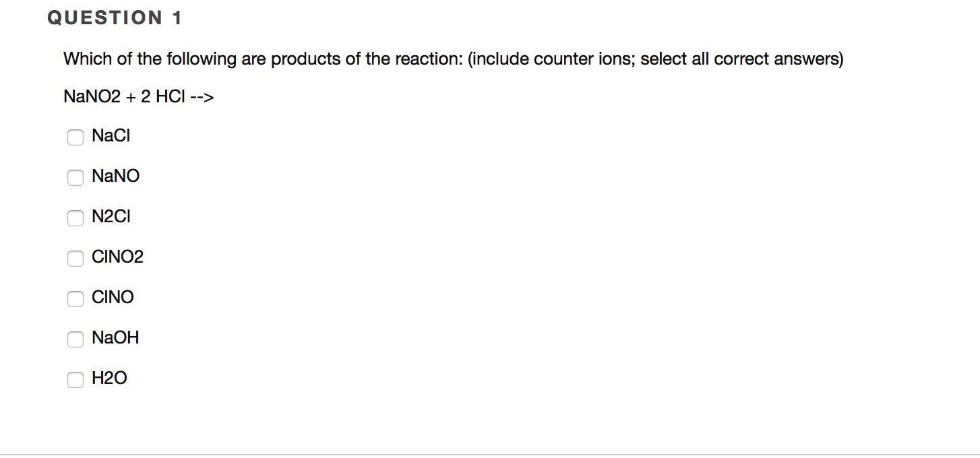Select the ClNO2 option label
Viewport: 980px width, 458px height.
tap(117, 257)
